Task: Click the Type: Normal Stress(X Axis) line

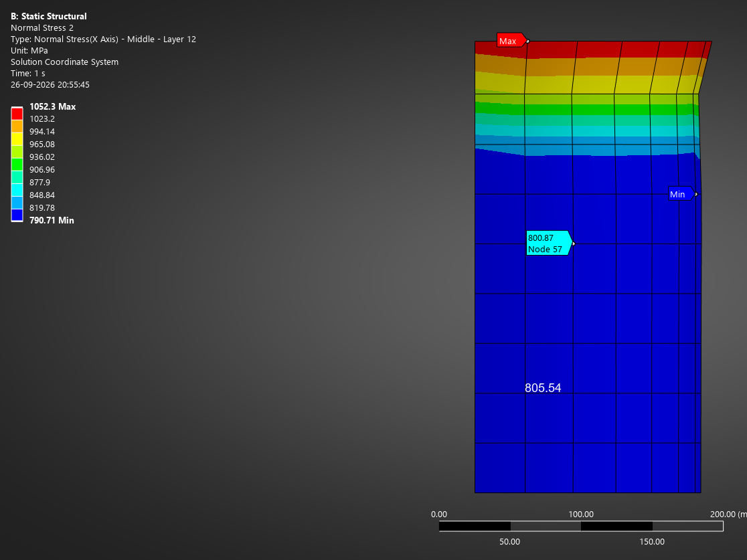Action: 103,39
